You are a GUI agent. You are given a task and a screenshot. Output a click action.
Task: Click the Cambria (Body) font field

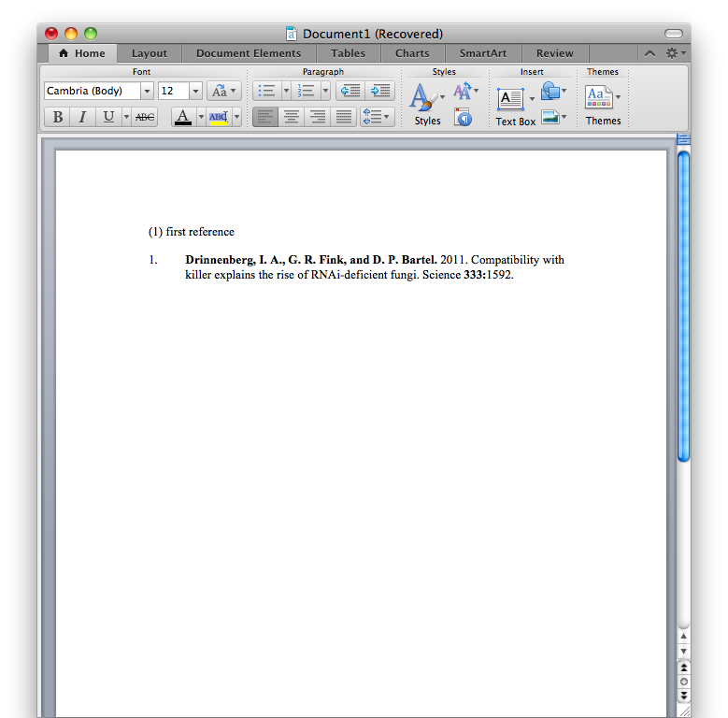click(93, 91)
